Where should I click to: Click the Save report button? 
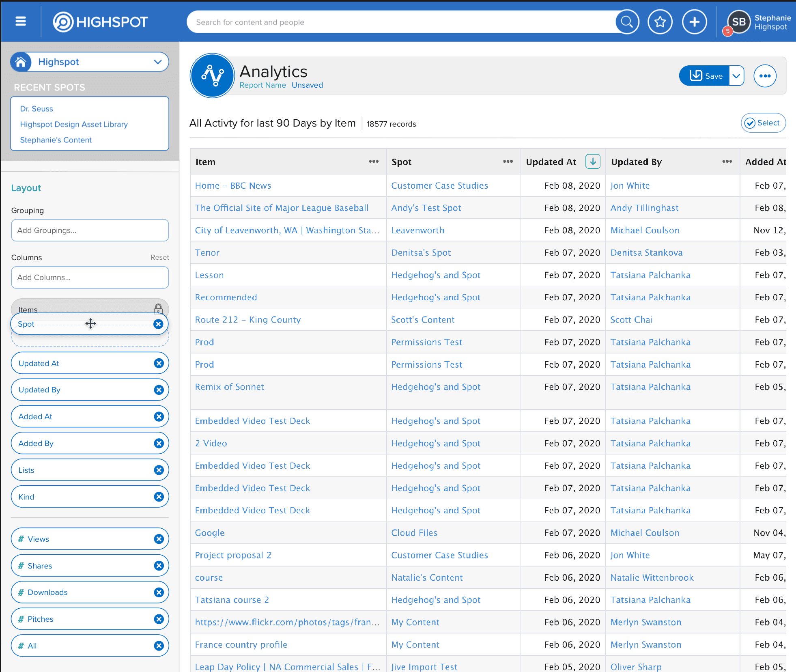click(x=705, y=76)
